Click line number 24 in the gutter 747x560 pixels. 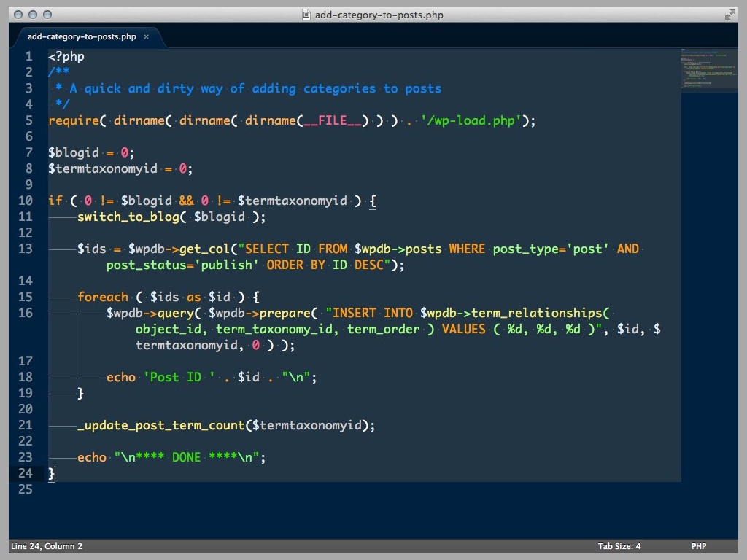click(26, 472)
